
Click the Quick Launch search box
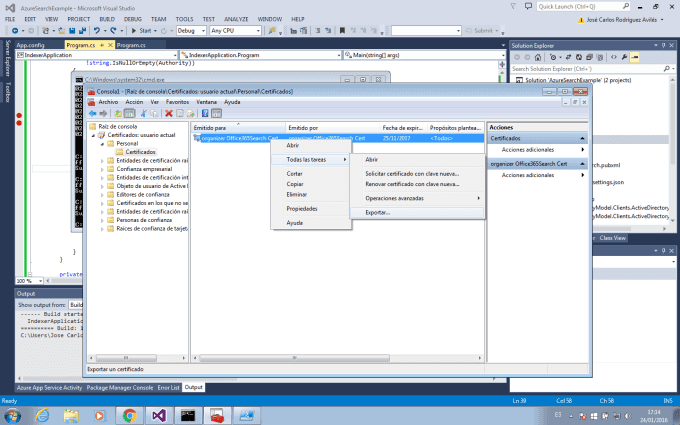[x=583, y=7]
